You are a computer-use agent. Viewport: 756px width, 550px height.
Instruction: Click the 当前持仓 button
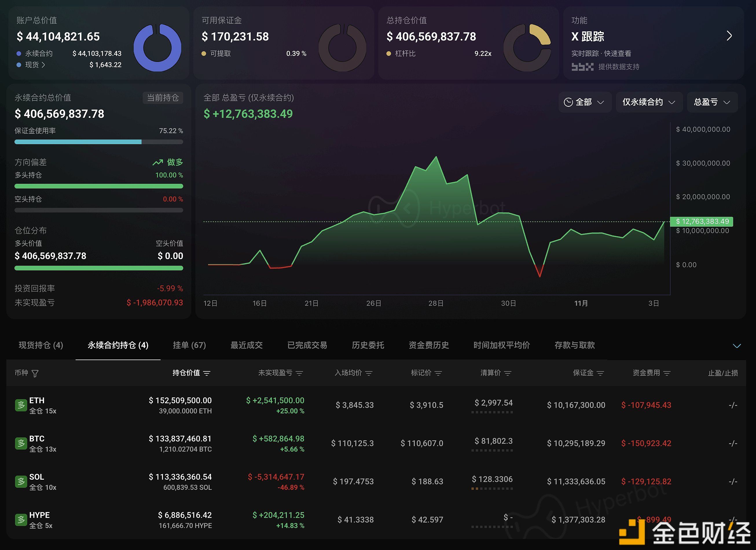click(x=163, y=98)
